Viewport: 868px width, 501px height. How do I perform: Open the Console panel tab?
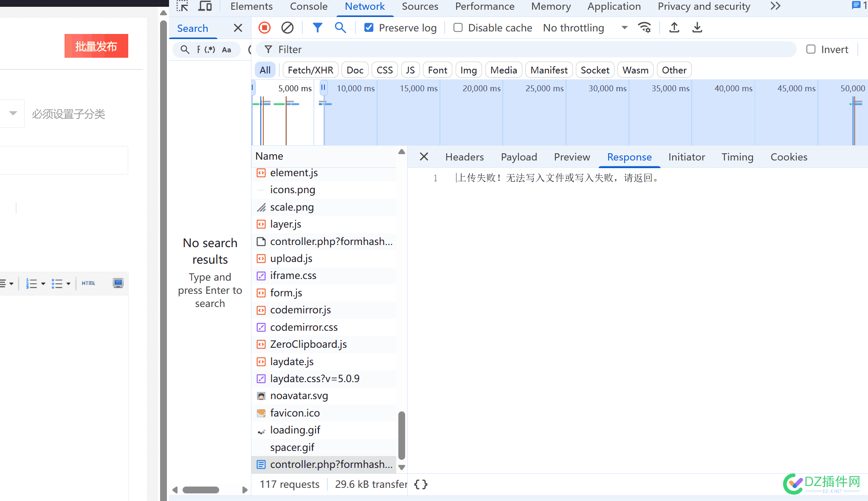pos(309,6)
